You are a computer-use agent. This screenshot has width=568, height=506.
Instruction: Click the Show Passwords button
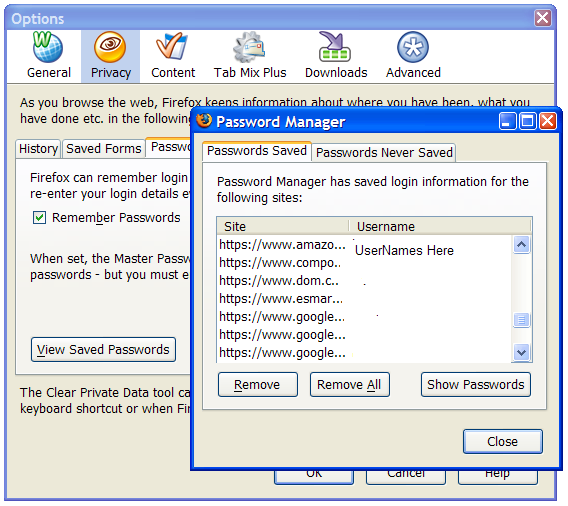pyautogui.click(x=476, y=384)
